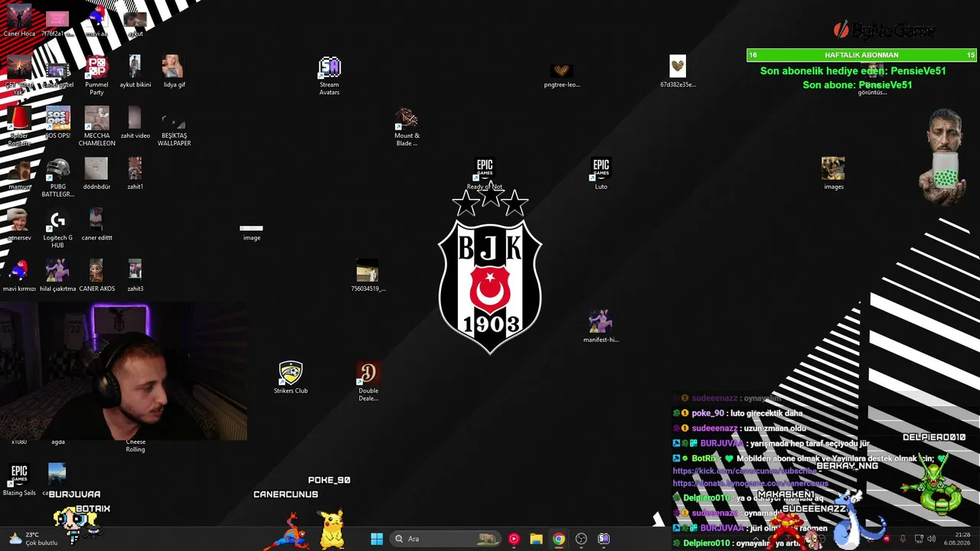
Task: Open the red YouTube Music taskbar icon
Action: pos(514,539)
